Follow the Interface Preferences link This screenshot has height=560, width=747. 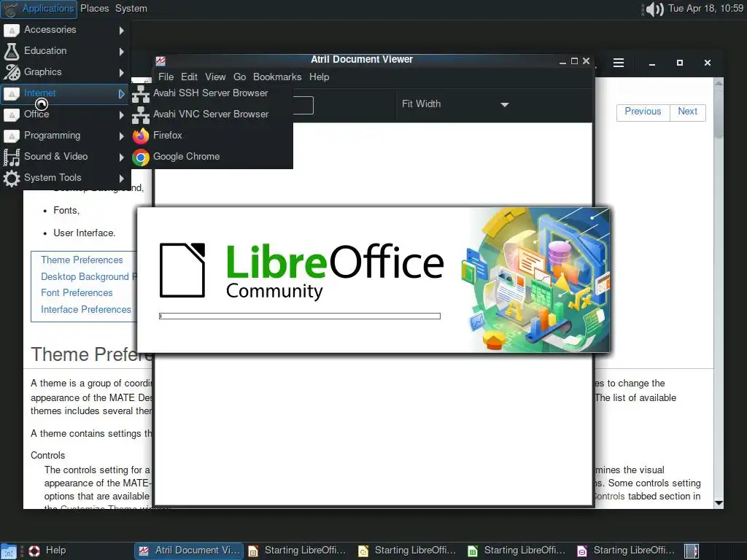(86, 309)
